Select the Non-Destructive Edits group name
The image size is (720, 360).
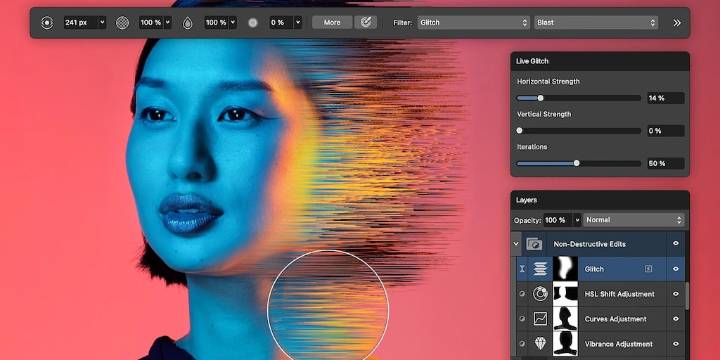pos(589,244)
